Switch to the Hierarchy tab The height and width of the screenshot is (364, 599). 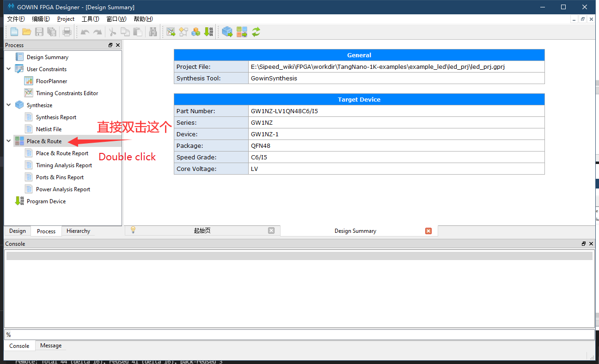pyautogui.click(x=78, y=231)
